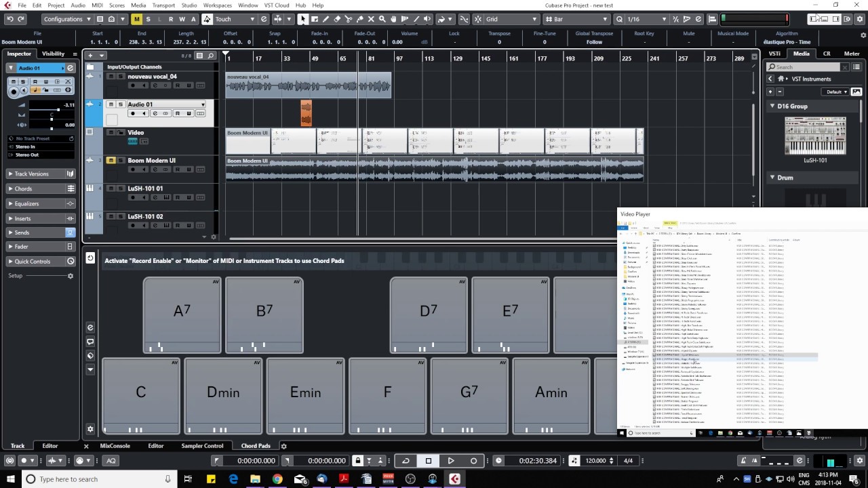Image resolution: width=868 pixels, height=488 pixels.
Task: Toggle the Cycle loop button in transport
Action: [406, 461]
